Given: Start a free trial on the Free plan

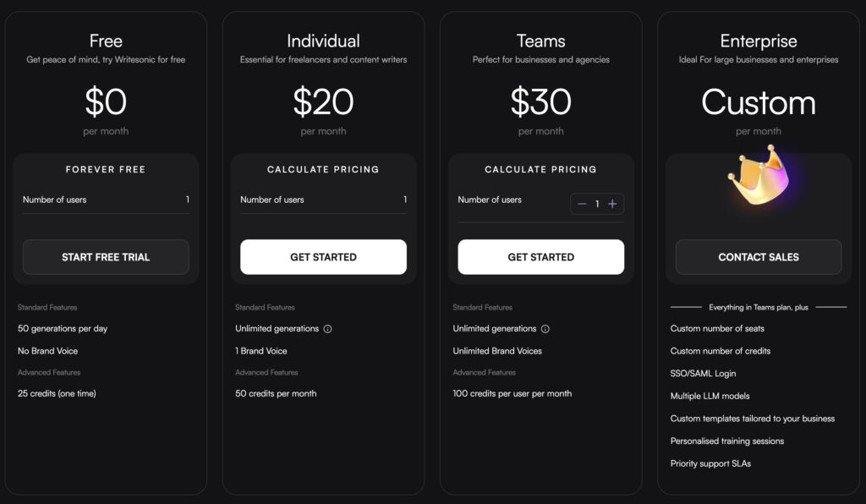Looking at the screenshot, I should [105, 257].
